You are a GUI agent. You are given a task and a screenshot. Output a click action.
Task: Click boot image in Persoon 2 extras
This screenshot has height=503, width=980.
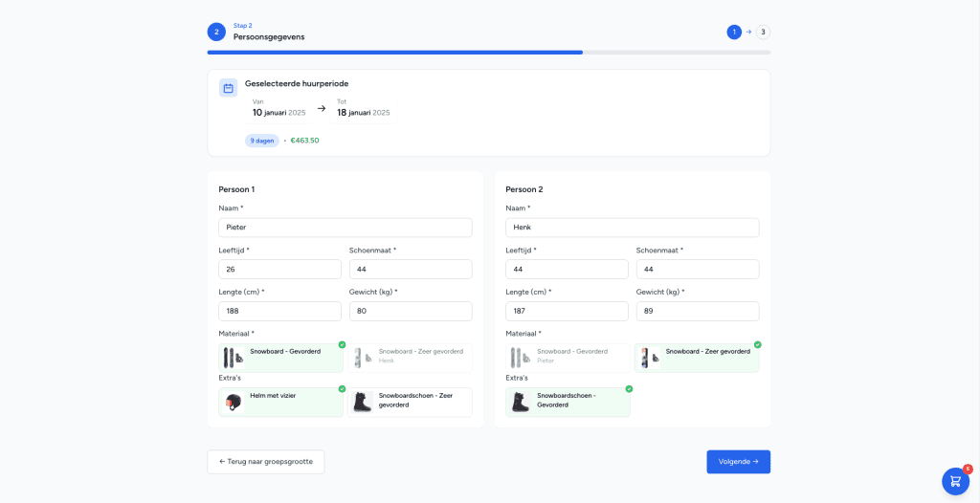tap(522, 403)
